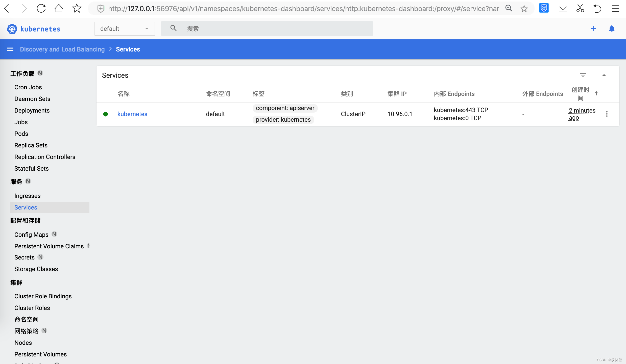Open the notifications bell icon

tap(611, 29)
